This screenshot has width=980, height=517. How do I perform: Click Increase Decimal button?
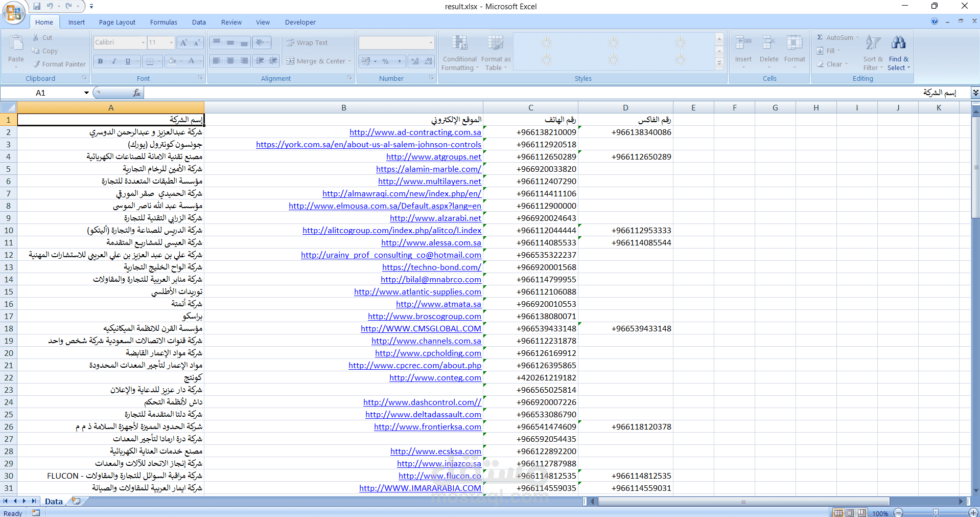pyautogui.click(x=415, y=61)
